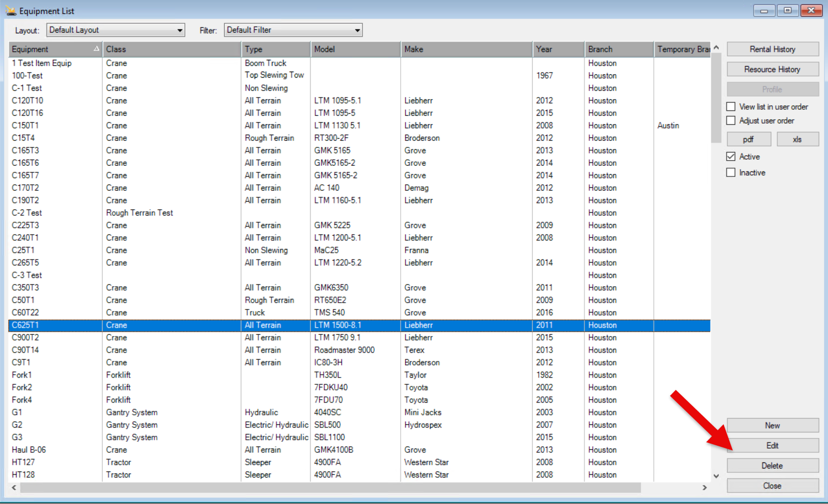Uncheck the Active checkbox
Viewport: 828px width, 504px height.
pos(731,156)
